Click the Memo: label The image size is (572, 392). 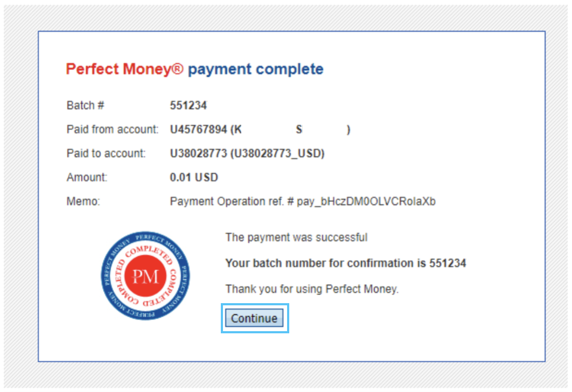point(83,201)
